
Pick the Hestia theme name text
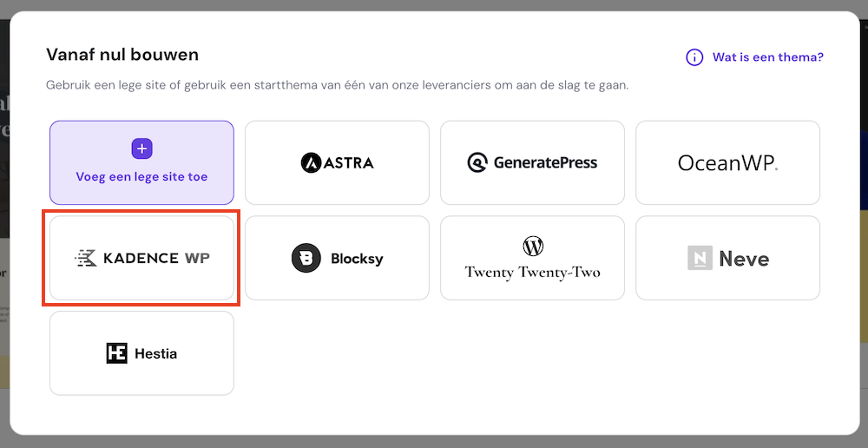(x=156, y=353)
